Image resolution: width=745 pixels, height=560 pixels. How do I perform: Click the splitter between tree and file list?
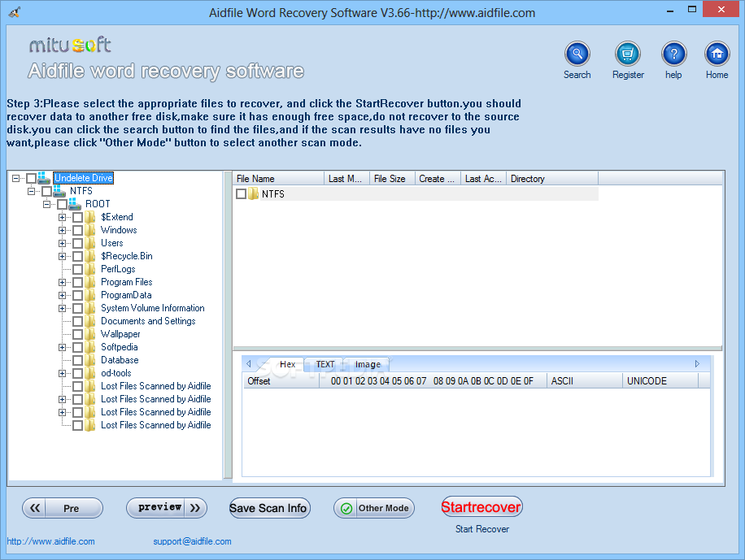(228, 324)
